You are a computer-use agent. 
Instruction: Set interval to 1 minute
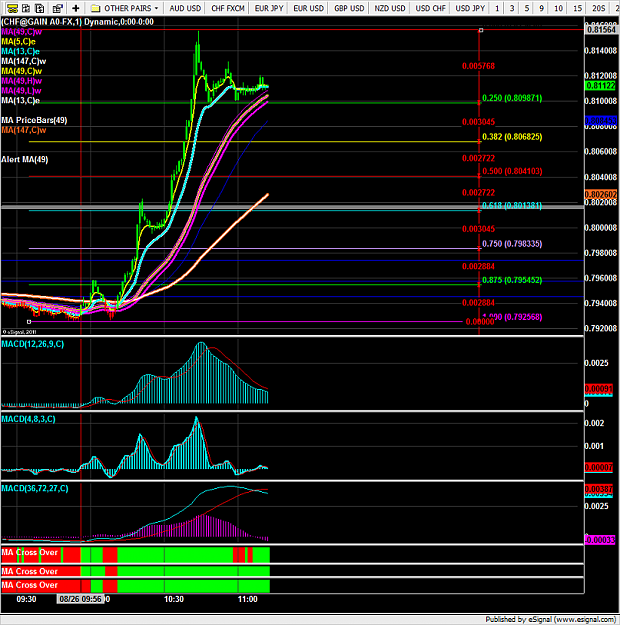(497, 8)
